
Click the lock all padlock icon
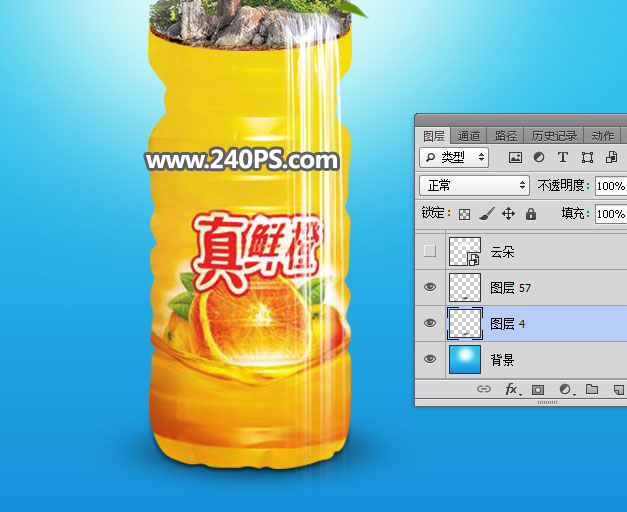530,214
